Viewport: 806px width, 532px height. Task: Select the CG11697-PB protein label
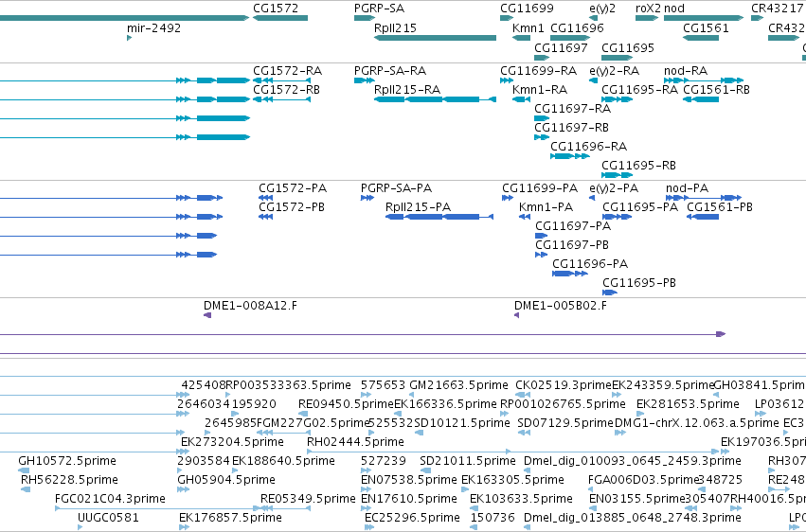(x=572, y=245)
